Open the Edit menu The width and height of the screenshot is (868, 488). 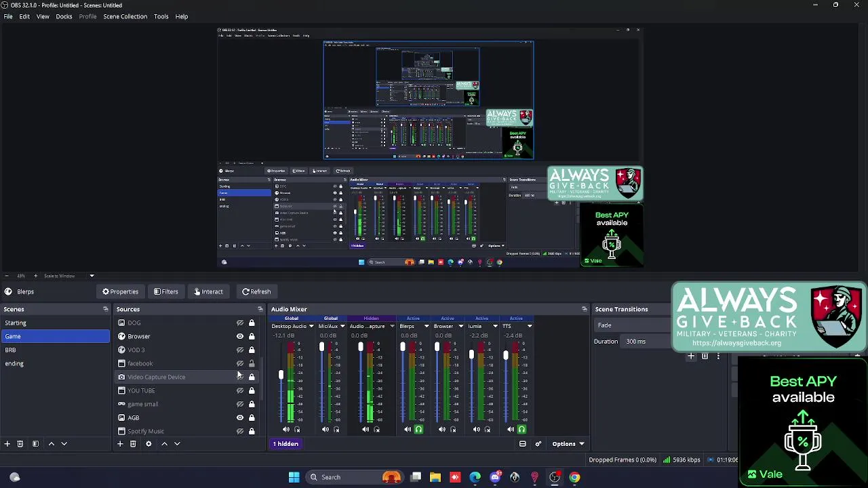tap(24, 16)
